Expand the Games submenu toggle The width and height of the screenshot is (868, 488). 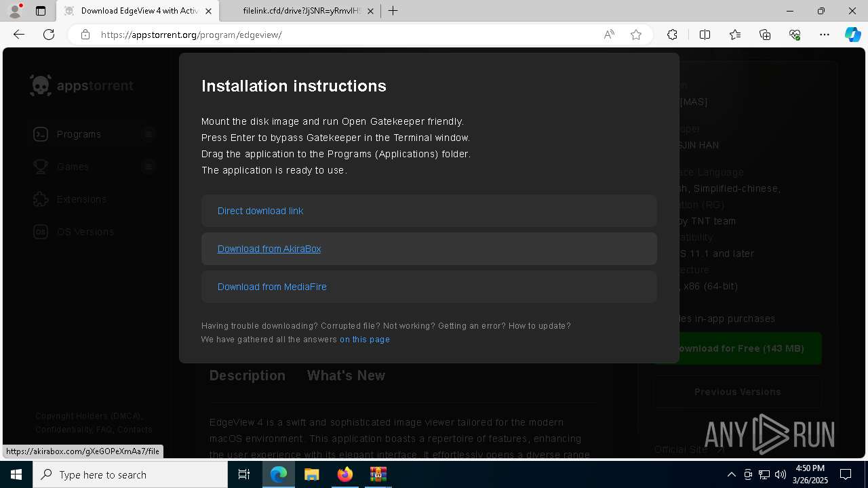(x=149, y=167)
